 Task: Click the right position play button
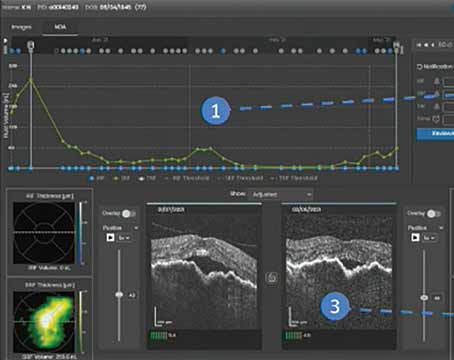pyautogui.click(x=415, y=237)
